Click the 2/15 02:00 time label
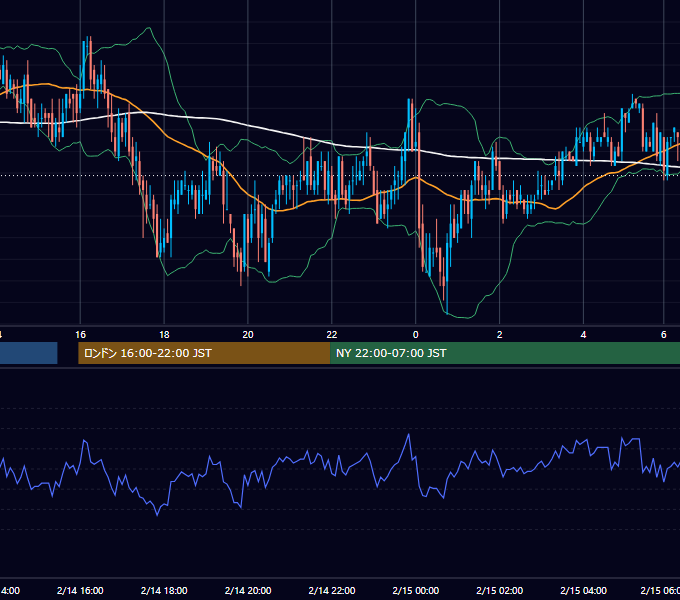Screen dimensions: 680x600 pos(500,590)
